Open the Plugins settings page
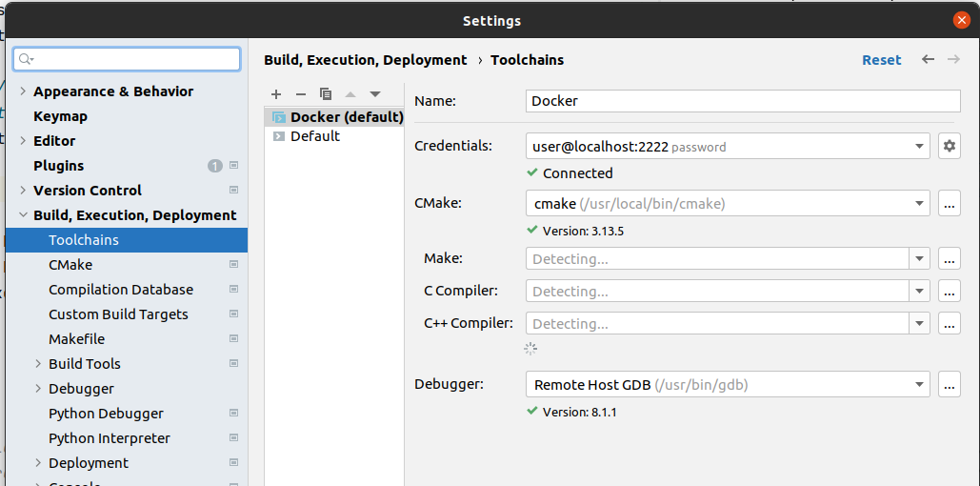Image resolution: width=980 pixels, height=486 pixels. click(58, 166)
